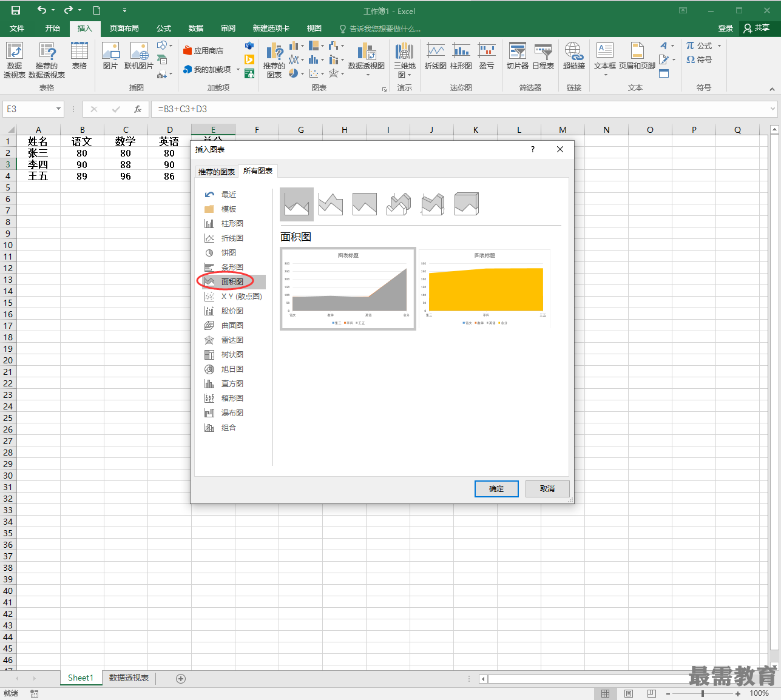The image size is (781, 700).
Task: Click the Sign in (登录) link
Action: 726,29
